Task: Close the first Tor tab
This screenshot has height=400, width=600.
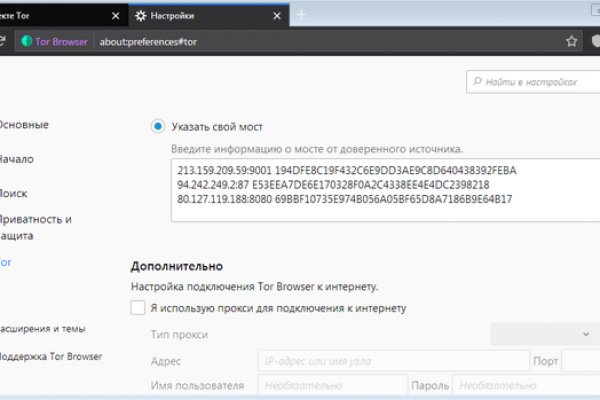Action: point(115,16)
